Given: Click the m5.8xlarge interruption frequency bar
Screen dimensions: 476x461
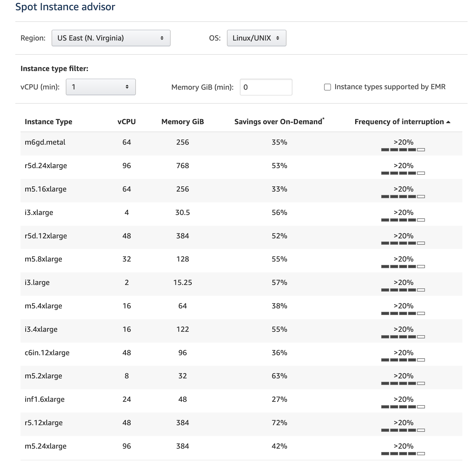Looking at the screenshot, I should point(403,267).
